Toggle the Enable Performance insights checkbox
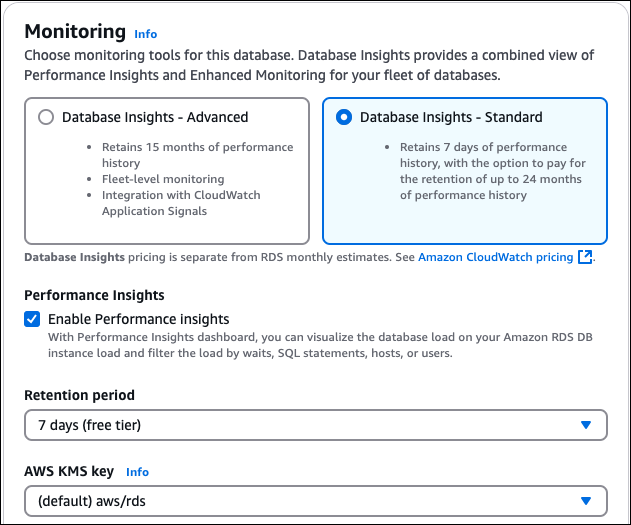Viewport: 631px width, 525px height. pos(33,319)
